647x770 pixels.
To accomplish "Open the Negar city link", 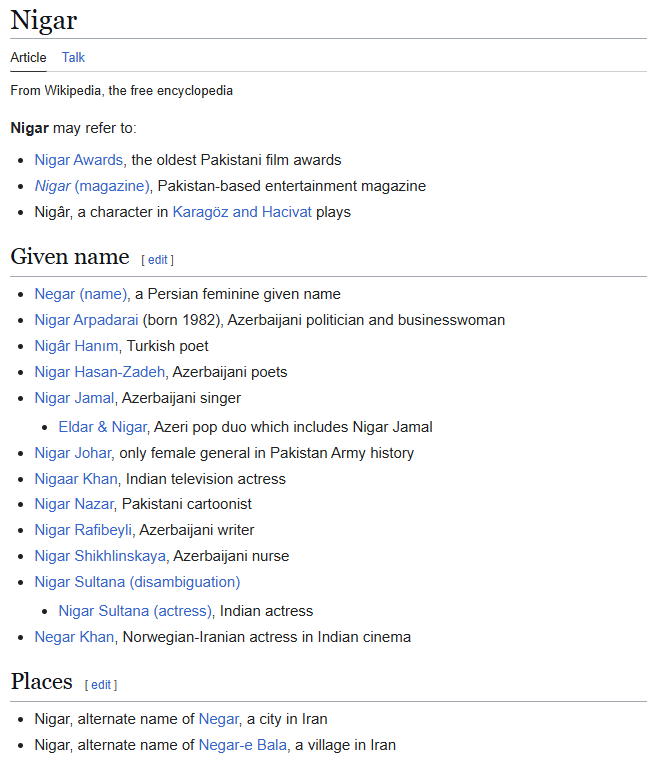I will (218, 719).
